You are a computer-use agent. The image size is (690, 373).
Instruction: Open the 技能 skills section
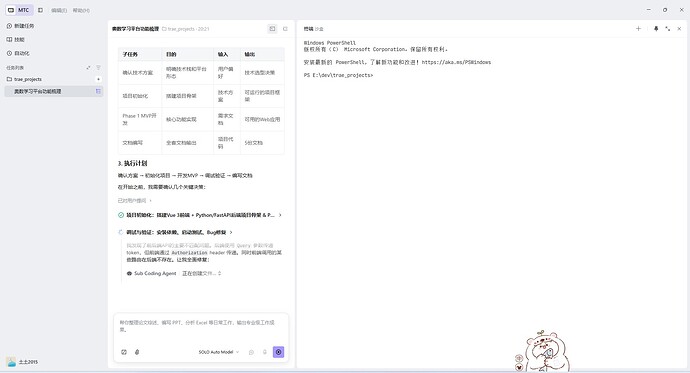pos(15,40)
